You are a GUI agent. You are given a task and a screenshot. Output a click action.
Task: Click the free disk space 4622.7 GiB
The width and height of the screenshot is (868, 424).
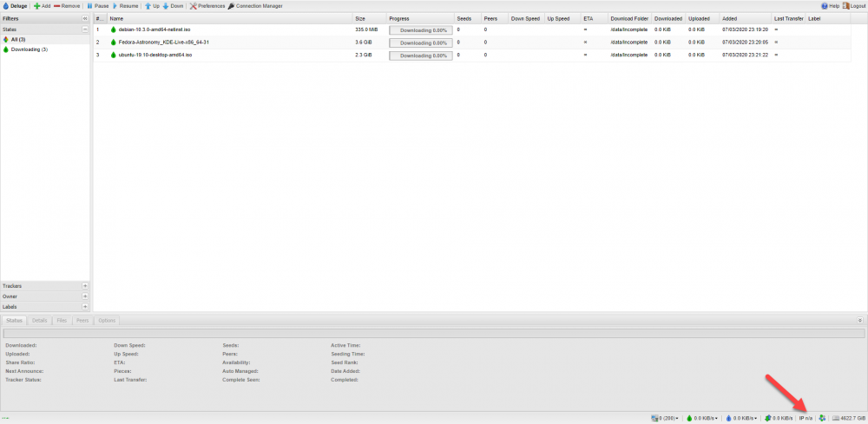click(x=849, y=418)
